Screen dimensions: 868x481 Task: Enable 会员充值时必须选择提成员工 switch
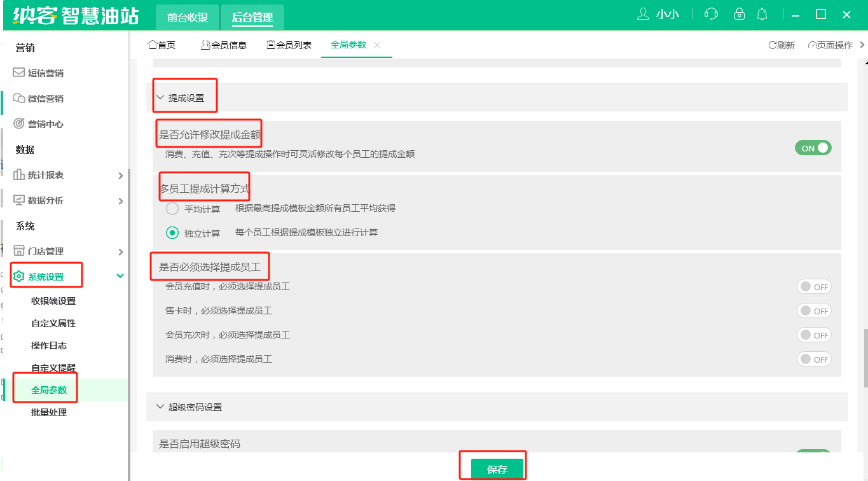tap(813, 287)
